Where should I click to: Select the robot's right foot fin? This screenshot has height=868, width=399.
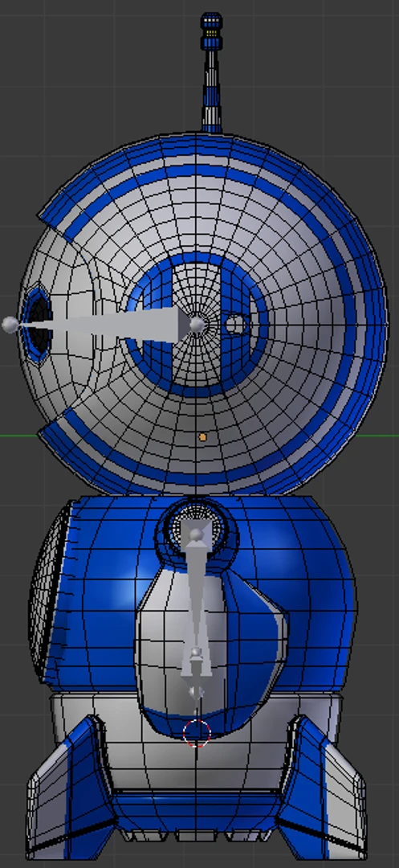tap(322, 786)
